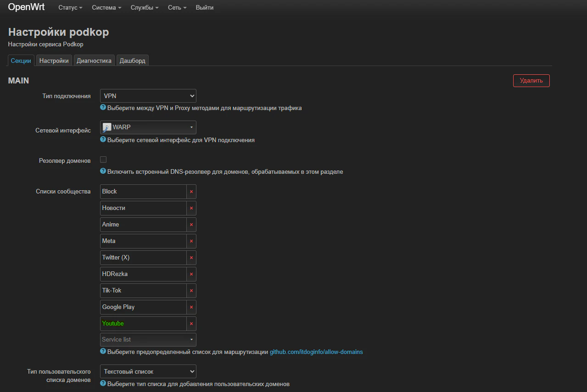The image size is (587, 392).
Task: Switch to the Настройки tab
Action: click(54, 61)
